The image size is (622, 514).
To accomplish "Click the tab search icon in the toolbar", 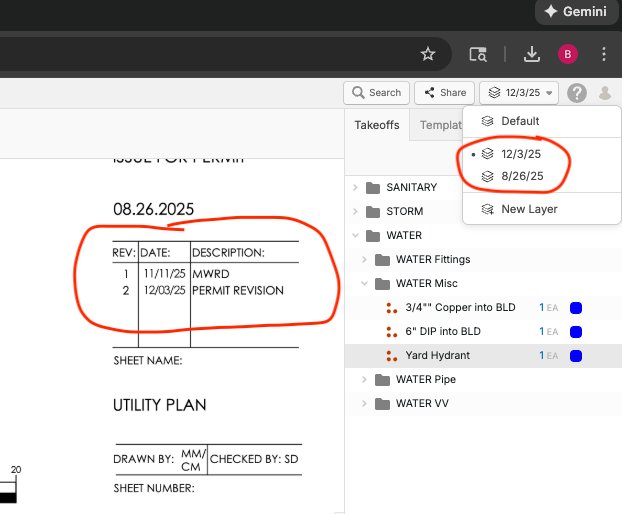I will [478, 54].
